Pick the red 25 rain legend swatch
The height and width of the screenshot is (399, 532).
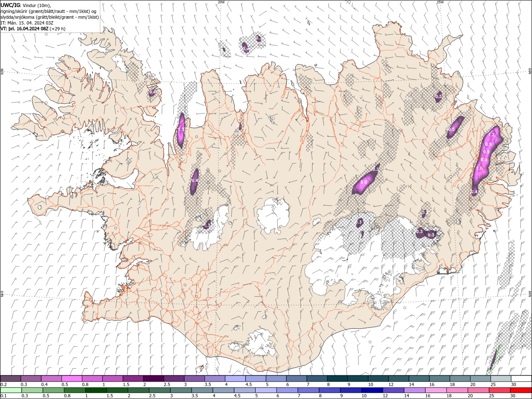tap(499, 390)
